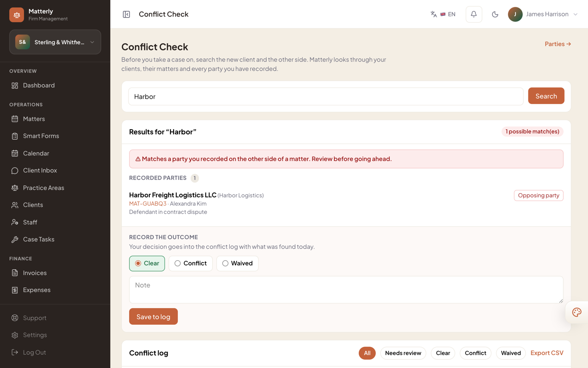The height and width of the screenshot is (368, 588).
Task: Open notifications bell
Action: 474,14
